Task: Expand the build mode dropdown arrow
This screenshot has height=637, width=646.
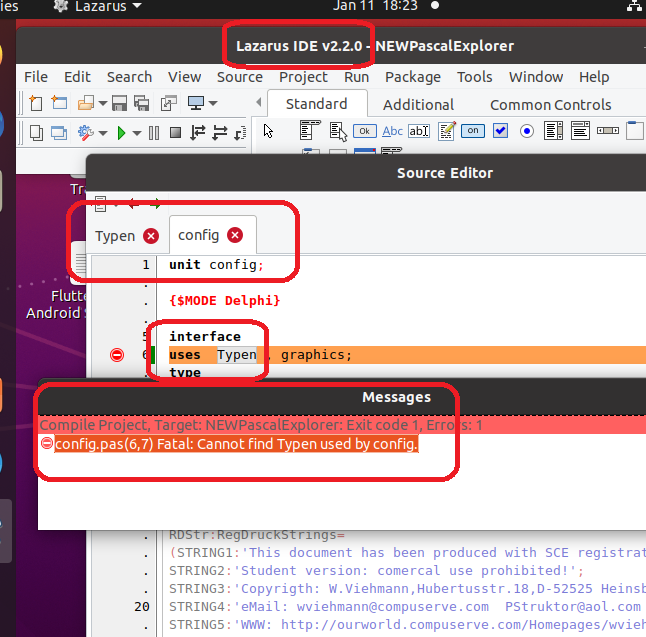Action: (103, 133)
